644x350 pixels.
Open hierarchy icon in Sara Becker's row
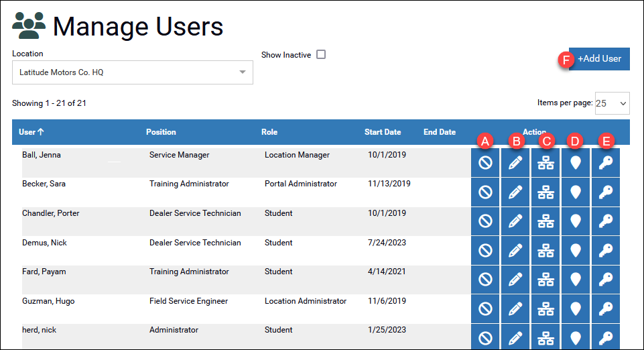[546, 192]
